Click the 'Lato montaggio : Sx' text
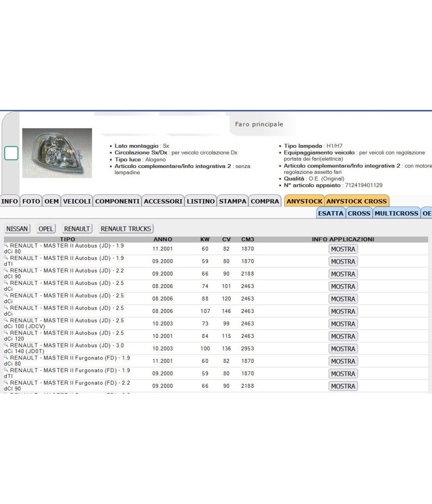Screen dimensions: 432x504 pyautogui.click(x=142, y=146)
